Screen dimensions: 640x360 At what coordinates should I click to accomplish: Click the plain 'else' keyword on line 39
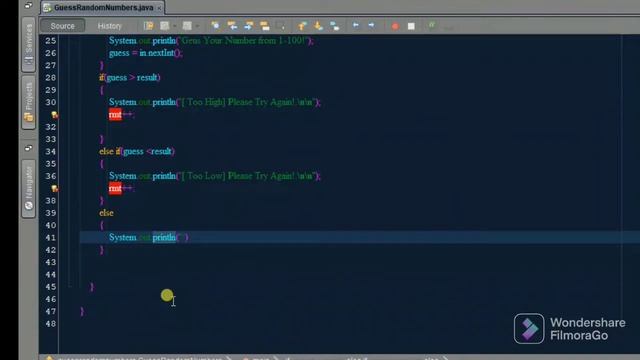click(106, 213)
